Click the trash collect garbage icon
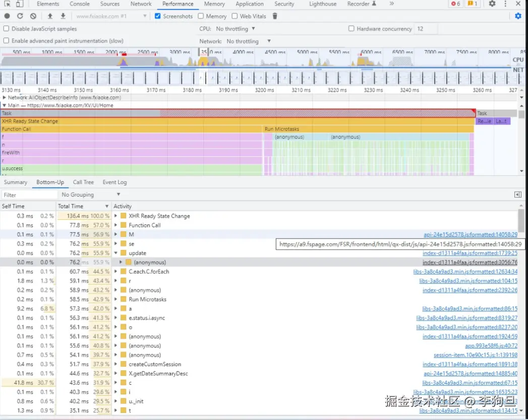The width and height of the screenshot is (528, 420). coord(275,16)
